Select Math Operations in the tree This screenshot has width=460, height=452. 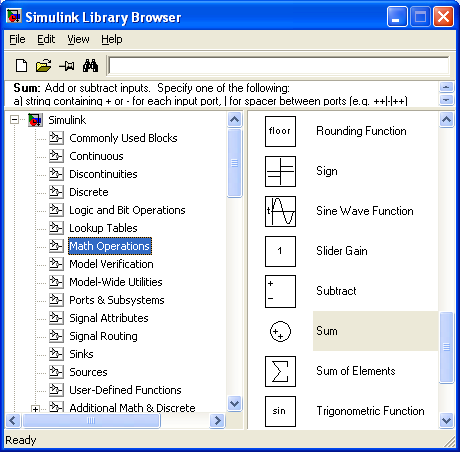click(x=110, y=246)
